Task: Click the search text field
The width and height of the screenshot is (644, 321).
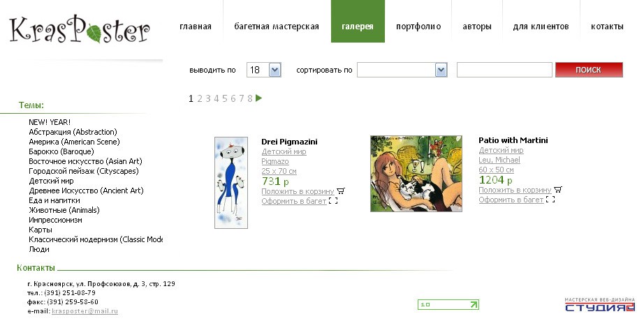Action: (504, 70)
